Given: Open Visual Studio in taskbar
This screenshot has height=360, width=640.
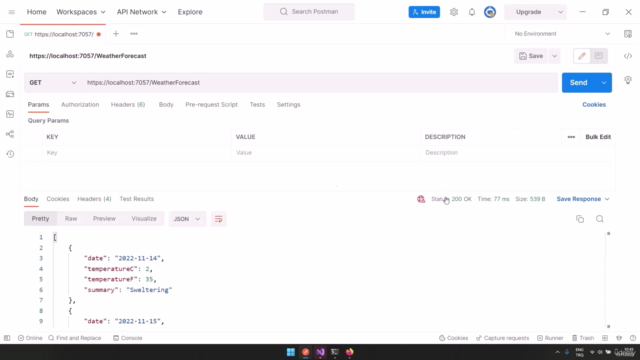Looking at the screenshot, I should coord(320,352).
